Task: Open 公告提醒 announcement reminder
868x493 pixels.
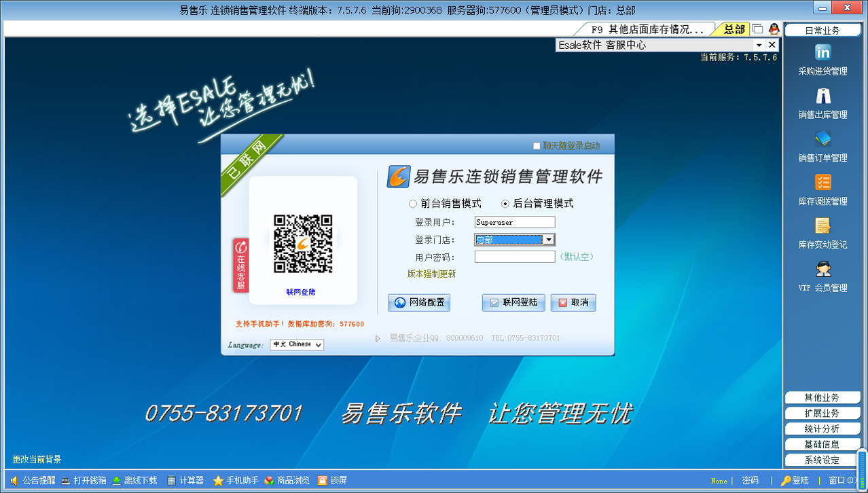Action: [33, 480]
